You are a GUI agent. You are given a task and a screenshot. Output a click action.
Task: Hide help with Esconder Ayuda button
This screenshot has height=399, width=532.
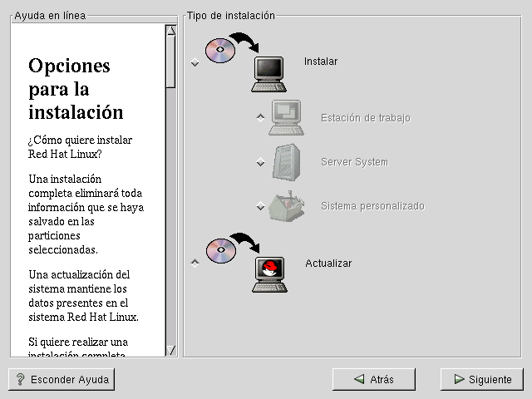pyautogui.click(x=62, y=380)
